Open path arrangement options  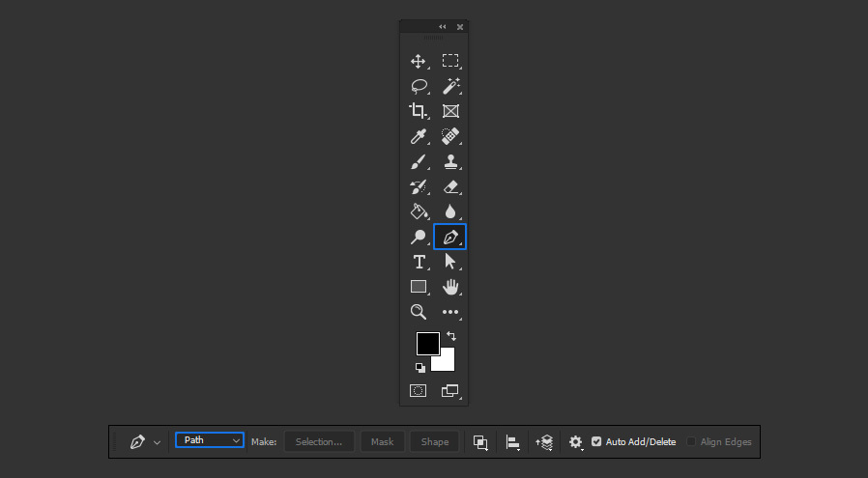(x=545, y=442)
